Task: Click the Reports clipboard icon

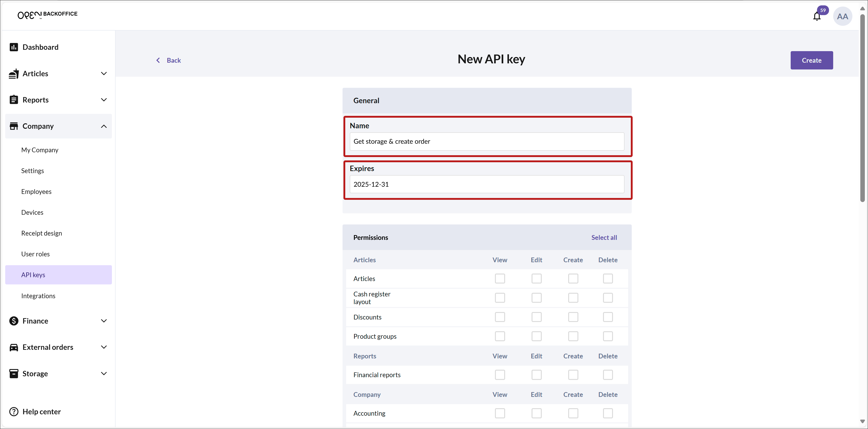Action: (x=14, y=100)
